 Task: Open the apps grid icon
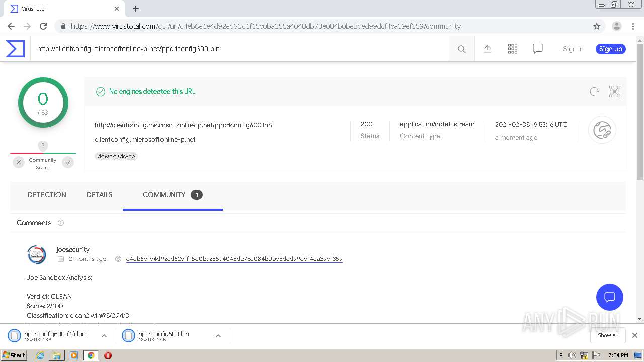click(x=513, y=49)
